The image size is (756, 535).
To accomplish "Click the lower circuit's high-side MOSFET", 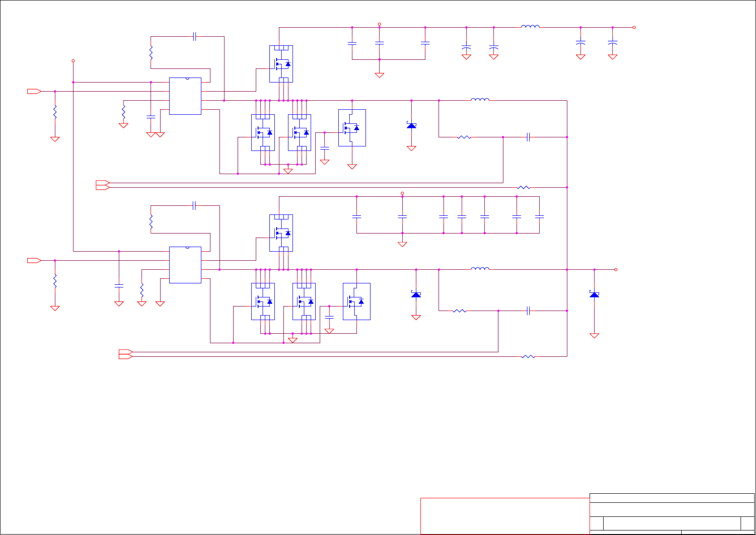I will (281, 233).
